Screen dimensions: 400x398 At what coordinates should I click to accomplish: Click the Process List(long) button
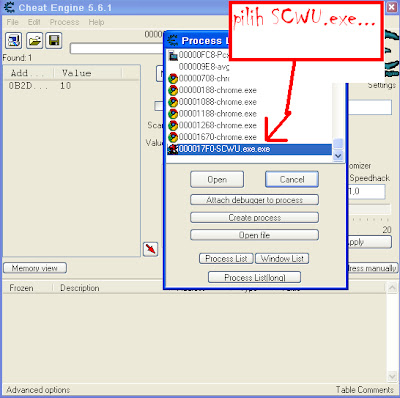[255, 277]
